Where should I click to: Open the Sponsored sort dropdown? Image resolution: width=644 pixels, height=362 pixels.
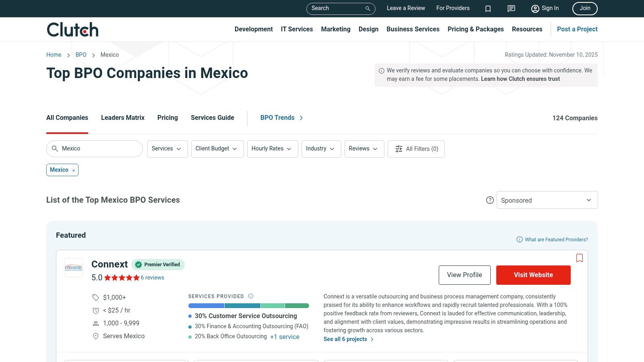click(x=547, y=200)
